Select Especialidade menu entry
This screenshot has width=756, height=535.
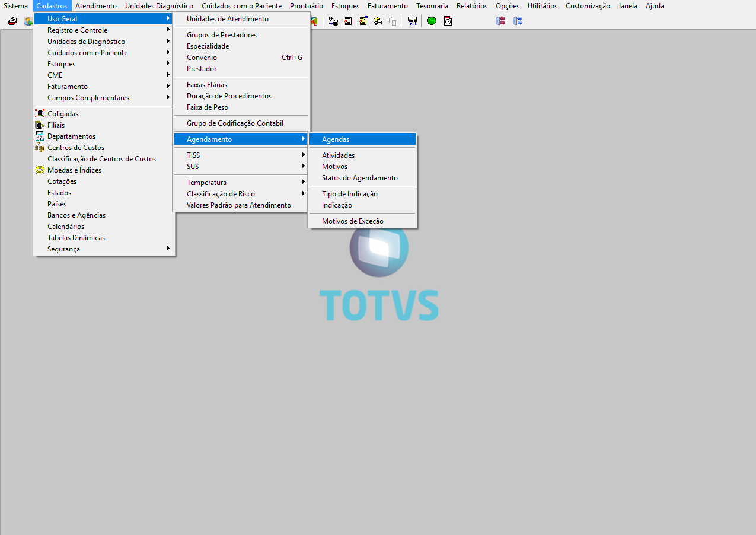pos(240,46)
